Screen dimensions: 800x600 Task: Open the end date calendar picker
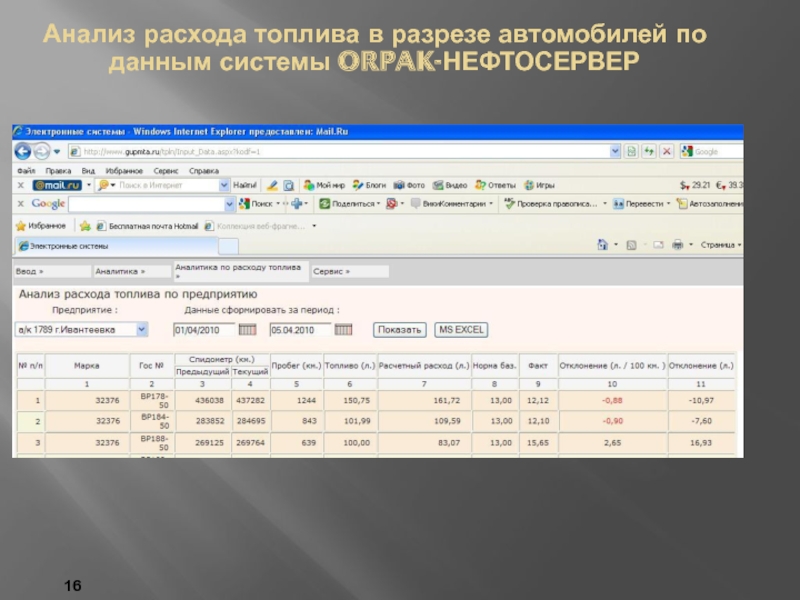[x=343, y=329]
